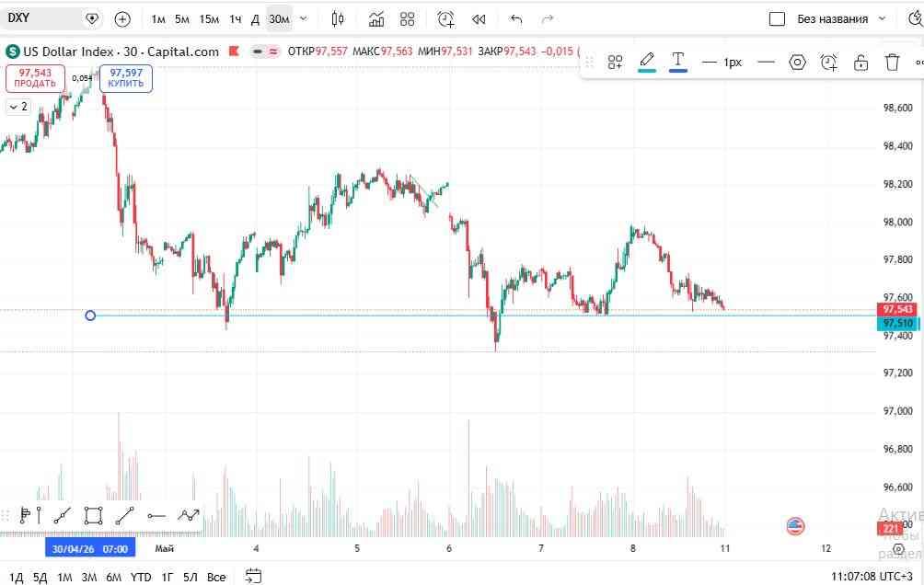This screenshot has height=585, width=924.
Task: Open the 'Без названия' layout name
Action: 832,18
